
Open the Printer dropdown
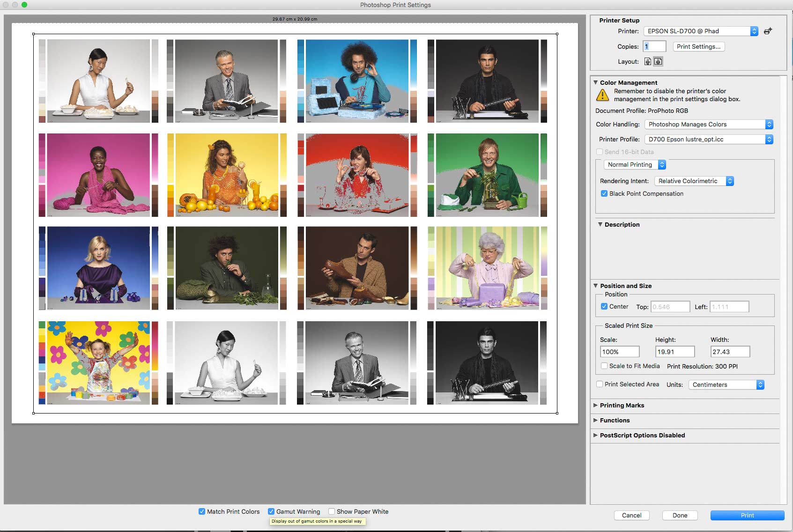tap(701, 31)
